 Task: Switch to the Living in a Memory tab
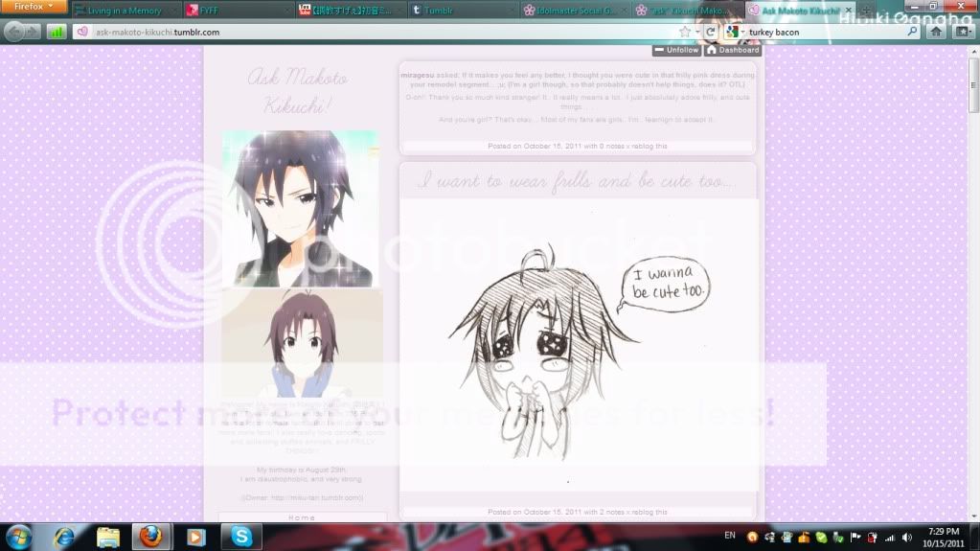click(x=123, y=11)
